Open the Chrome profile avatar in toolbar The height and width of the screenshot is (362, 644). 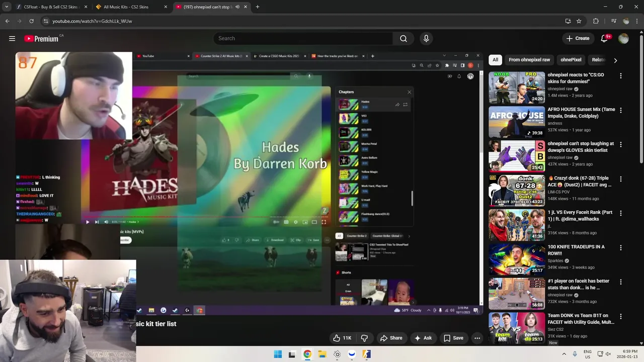click(626, 21)
